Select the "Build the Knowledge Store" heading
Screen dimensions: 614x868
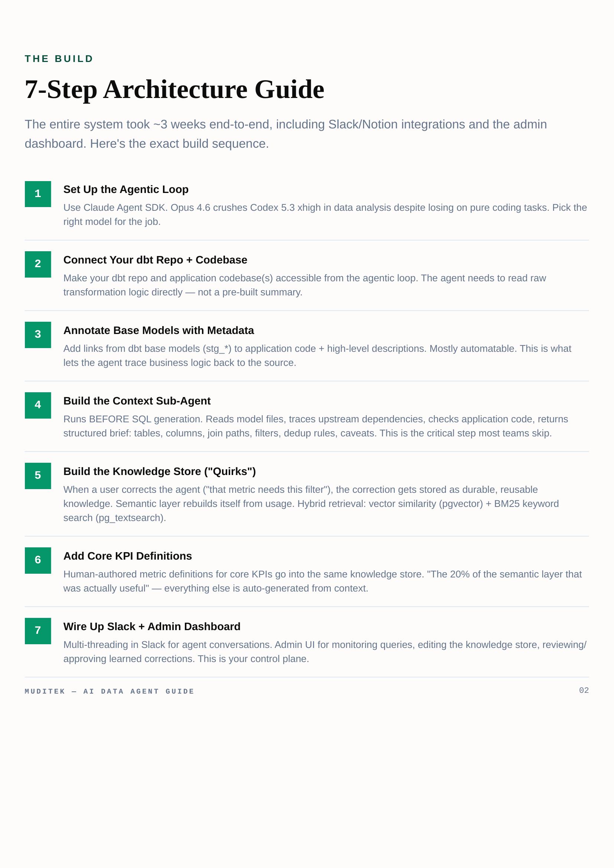[x=160, y=471]
